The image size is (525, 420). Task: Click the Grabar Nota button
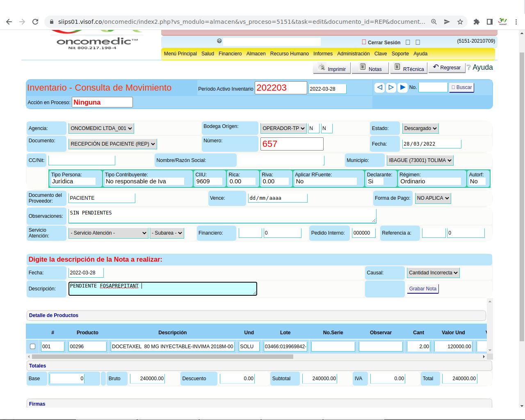point(422,289)
